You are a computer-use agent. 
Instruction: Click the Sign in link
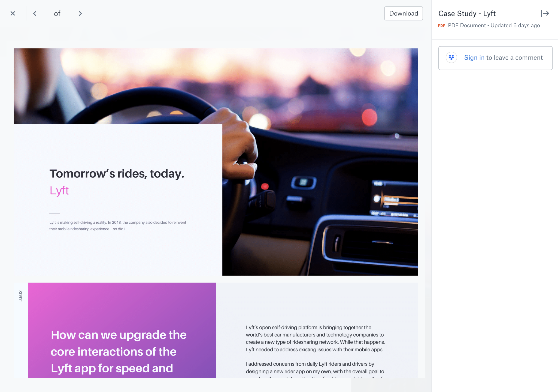tap(474, 57)
